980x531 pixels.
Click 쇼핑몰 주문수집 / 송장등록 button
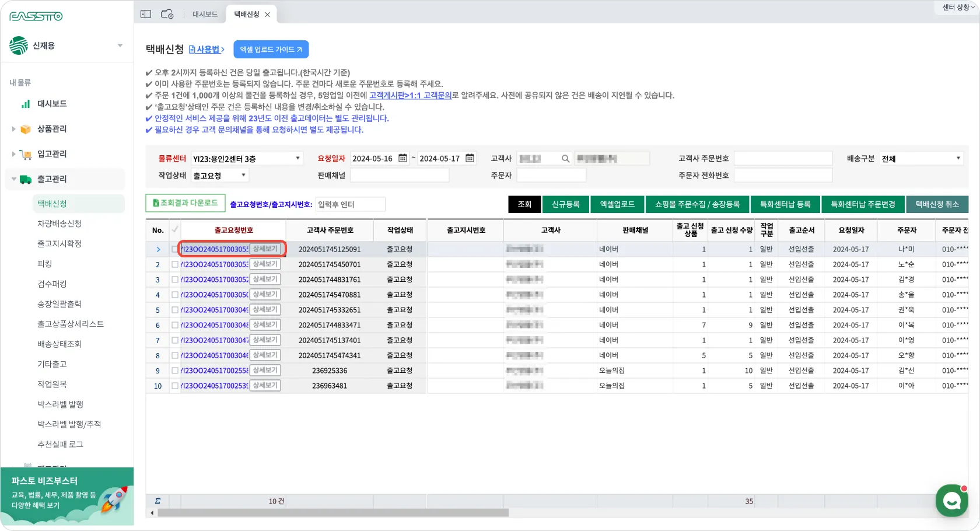click(697, 204)
